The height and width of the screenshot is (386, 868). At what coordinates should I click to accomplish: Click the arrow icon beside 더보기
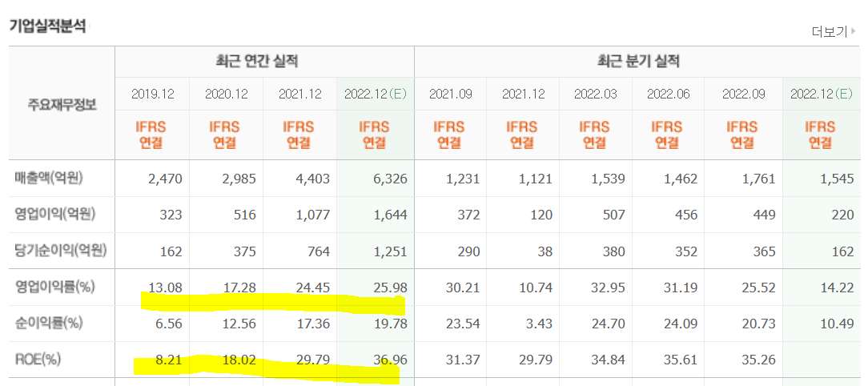click(854, 32)
